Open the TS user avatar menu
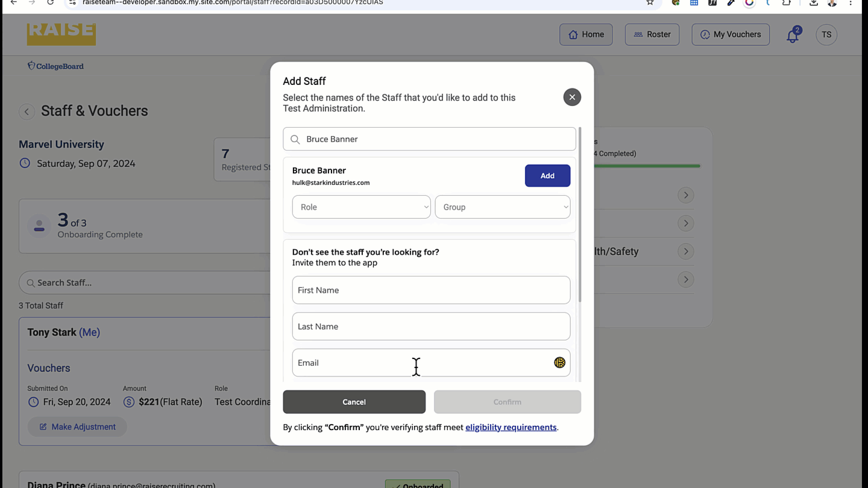This screenshot has height=488, width=868. pos(826,34)
